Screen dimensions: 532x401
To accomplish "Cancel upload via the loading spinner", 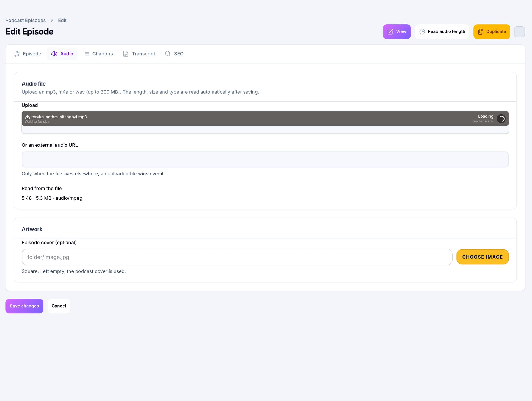I will (501, 119).
